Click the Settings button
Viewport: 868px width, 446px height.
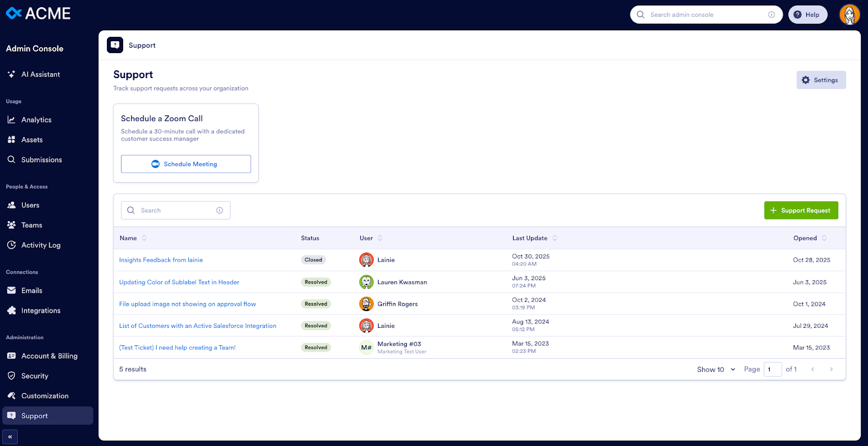(821, 80)
